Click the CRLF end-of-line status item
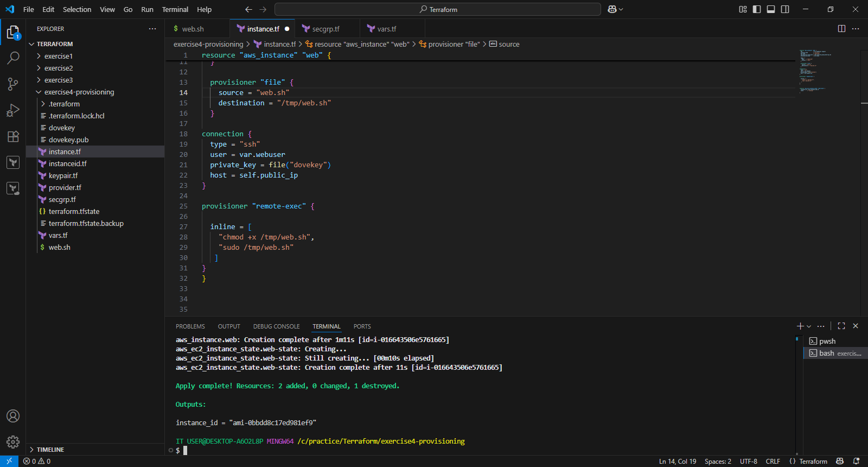 [x=773, y=461]
